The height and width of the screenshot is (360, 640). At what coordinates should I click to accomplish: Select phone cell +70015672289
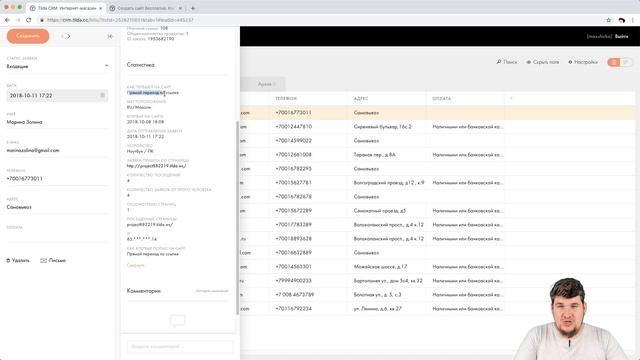tap(293, 211)
